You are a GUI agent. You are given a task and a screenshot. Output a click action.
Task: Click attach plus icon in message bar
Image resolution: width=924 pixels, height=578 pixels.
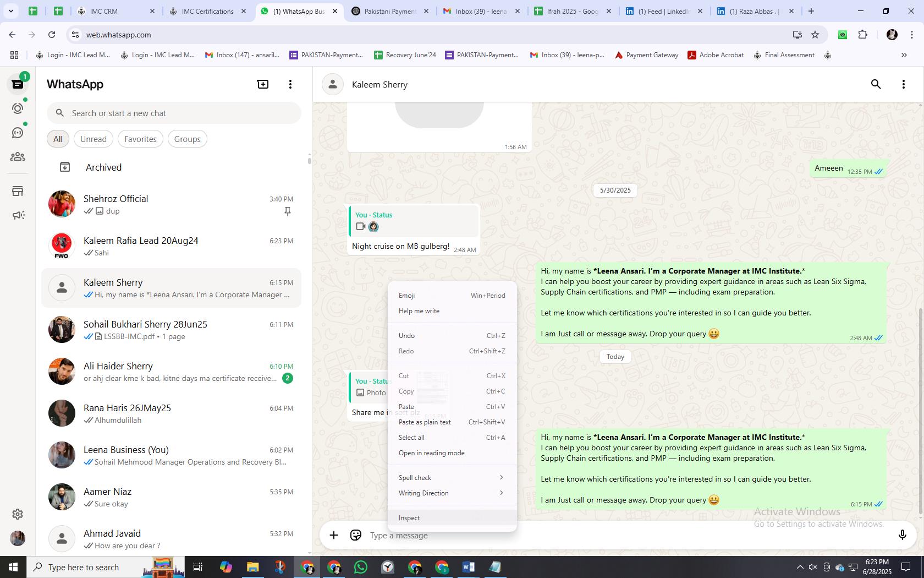point(334,535)
